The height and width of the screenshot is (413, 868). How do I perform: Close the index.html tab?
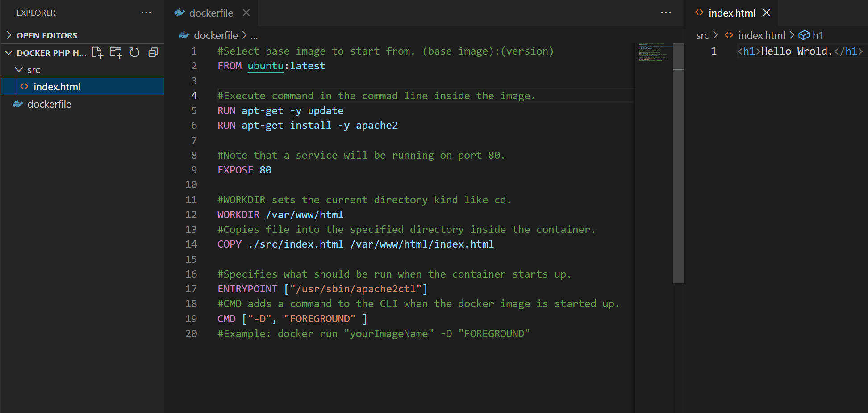pyautogui.click(x=767, y=13)
